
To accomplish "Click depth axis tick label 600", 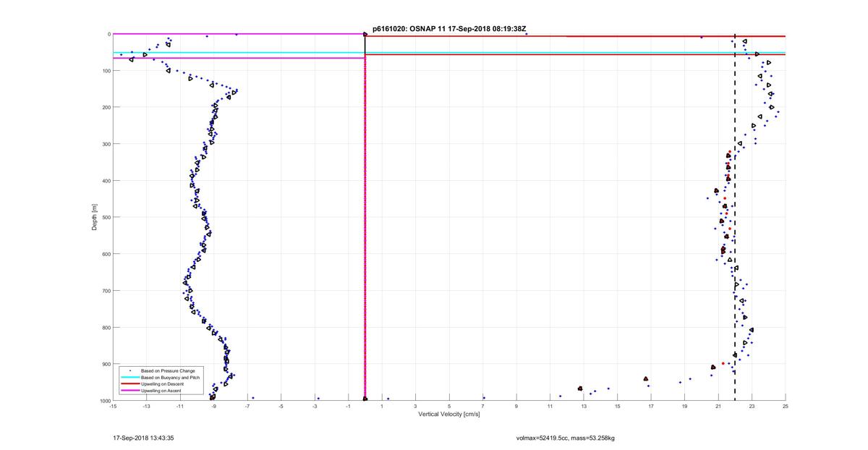I will click(106, 254).
